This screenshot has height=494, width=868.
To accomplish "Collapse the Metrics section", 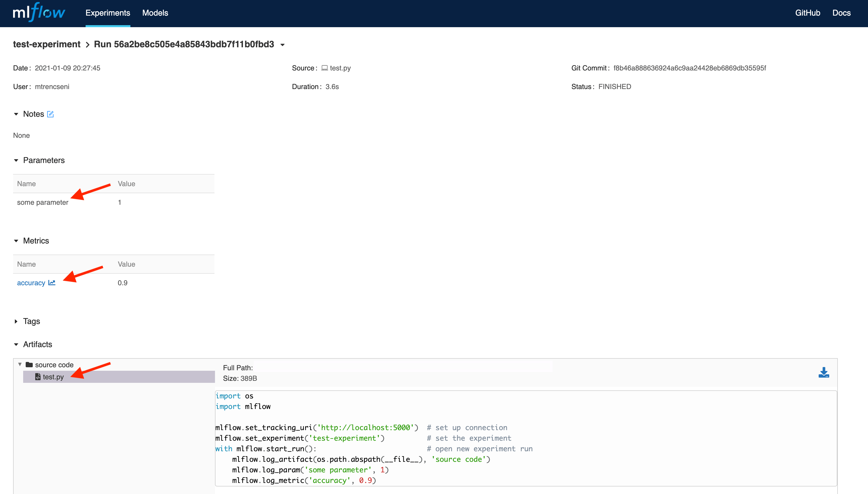I will click(x=16, y=241).
